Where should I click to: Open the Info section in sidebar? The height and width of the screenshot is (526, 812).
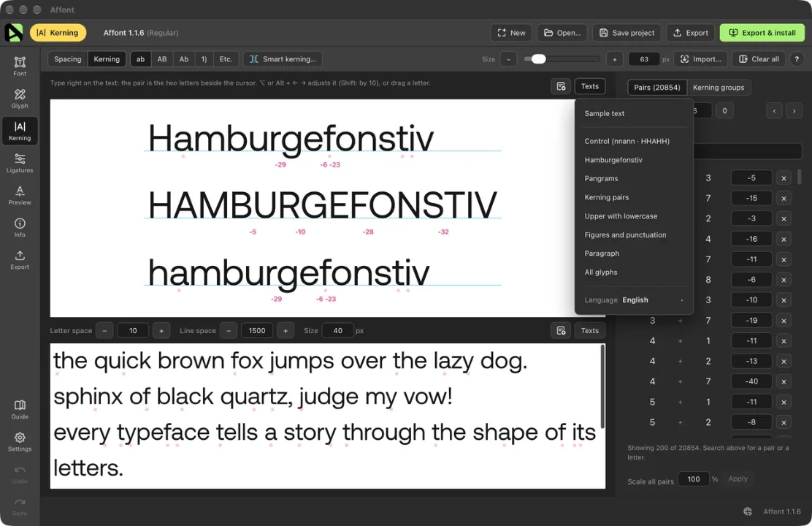coord(20,227)
